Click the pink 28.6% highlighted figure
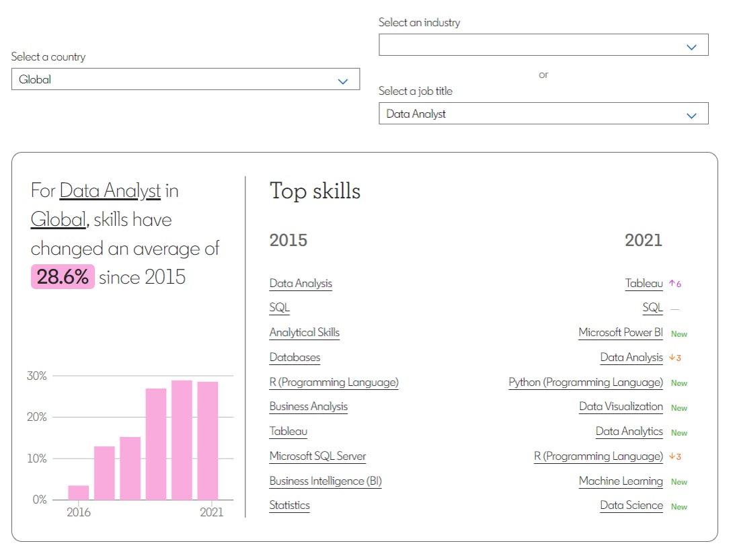 point(63,276)
